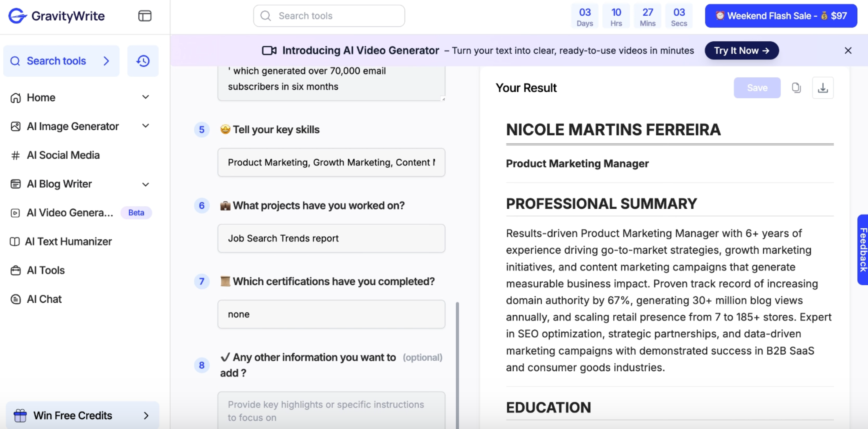This screenshot has height=429, width=868.
Task: Download the resume result
Action: [x=822, y=88]
